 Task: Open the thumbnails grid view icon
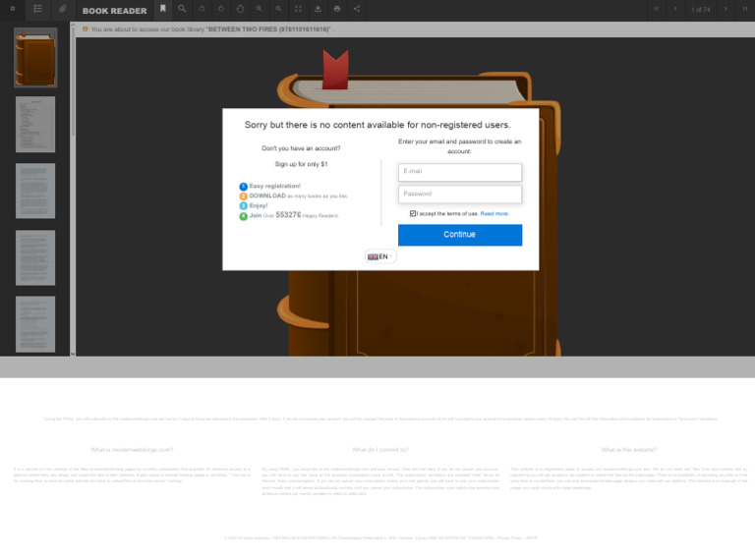[x=13, y=9]
